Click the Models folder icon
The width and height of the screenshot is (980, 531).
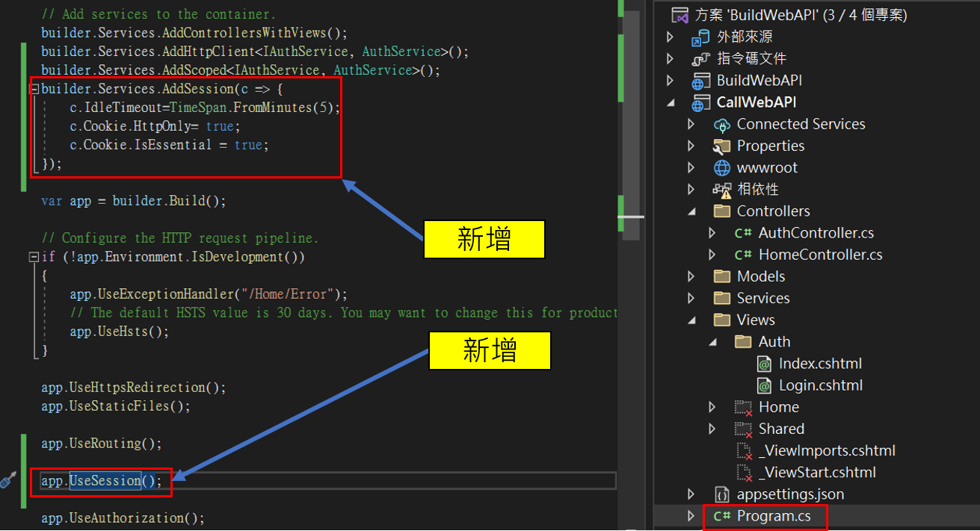click(x=721, y=276)
